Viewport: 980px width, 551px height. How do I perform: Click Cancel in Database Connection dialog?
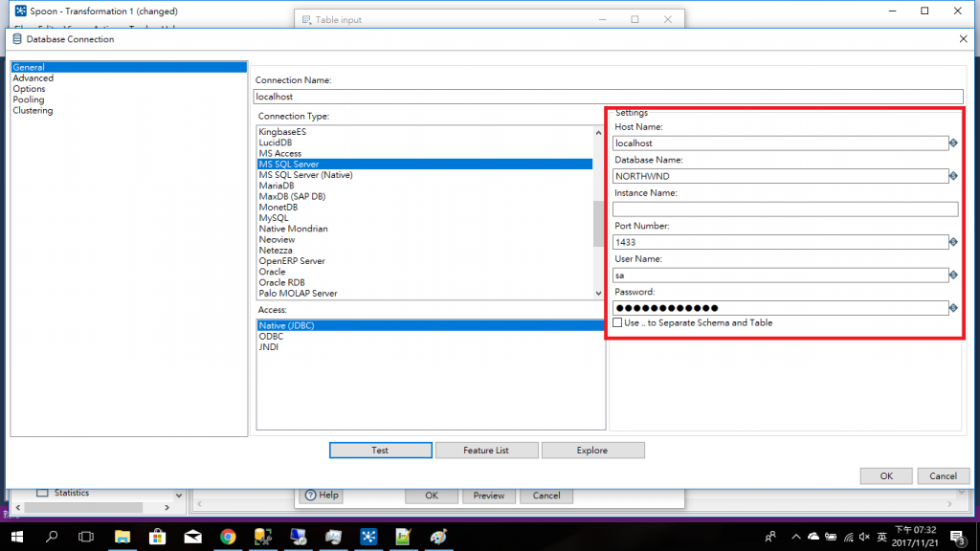tap(943, 476)
